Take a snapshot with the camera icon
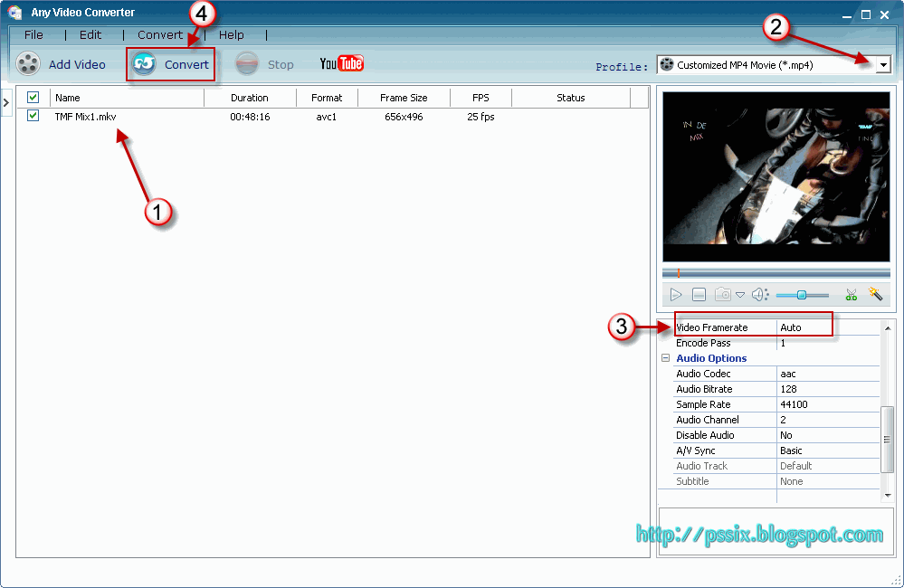 pos(721,294)
